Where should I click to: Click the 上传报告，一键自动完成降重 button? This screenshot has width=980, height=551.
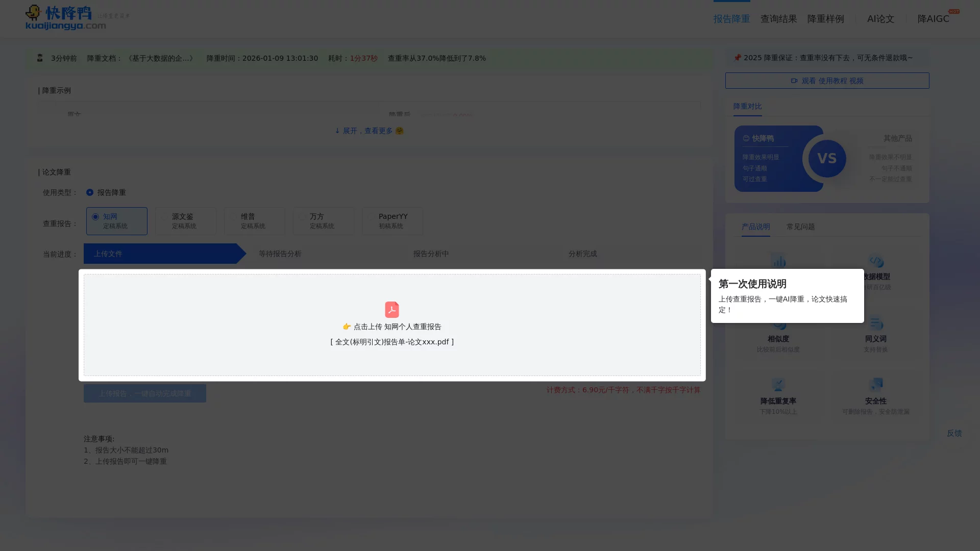pyautogui.click(x=144, y=393)
